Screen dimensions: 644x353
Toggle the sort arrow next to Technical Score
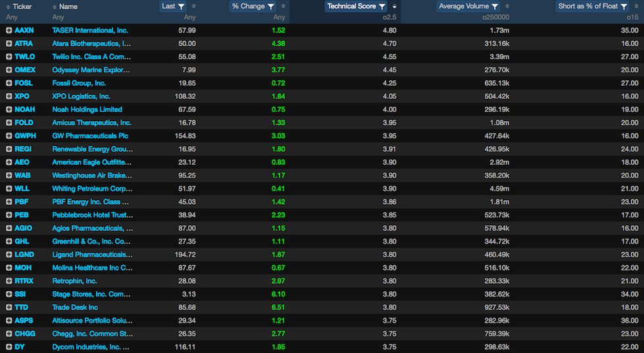pos(394,6)
